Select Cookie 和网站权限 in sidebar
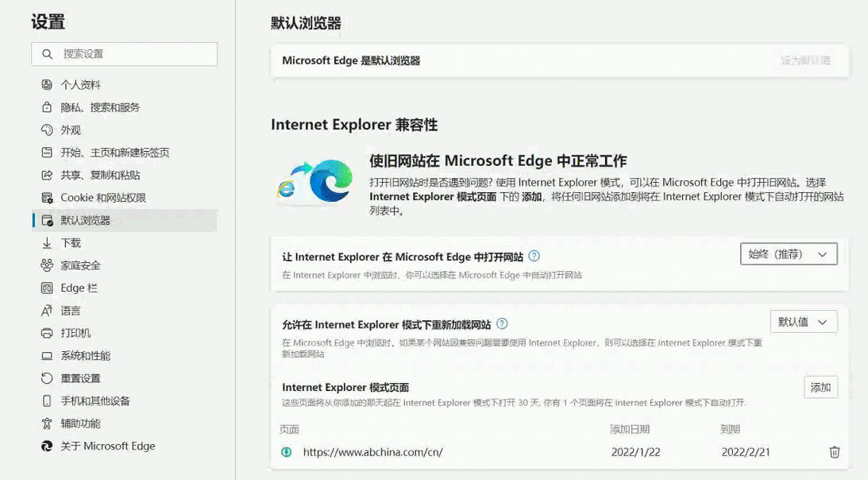This screenshot has width=868, height=480. [103, 198]
